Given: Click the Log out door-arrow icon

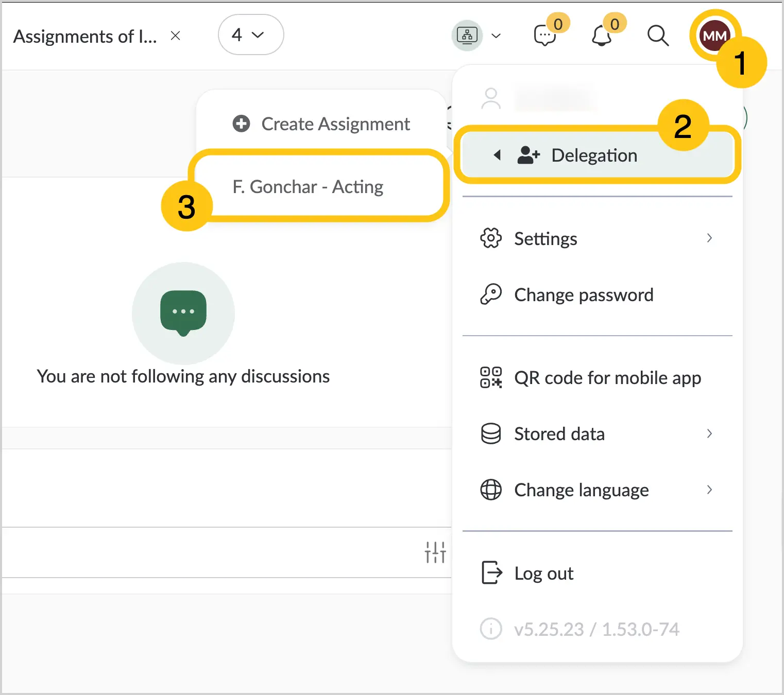Looking at the screenshot, I should click(x=491, y=572).
